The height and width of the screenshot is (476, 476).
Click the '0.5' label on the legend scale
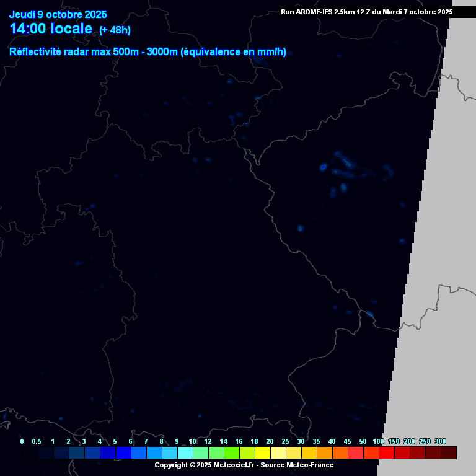37,441
